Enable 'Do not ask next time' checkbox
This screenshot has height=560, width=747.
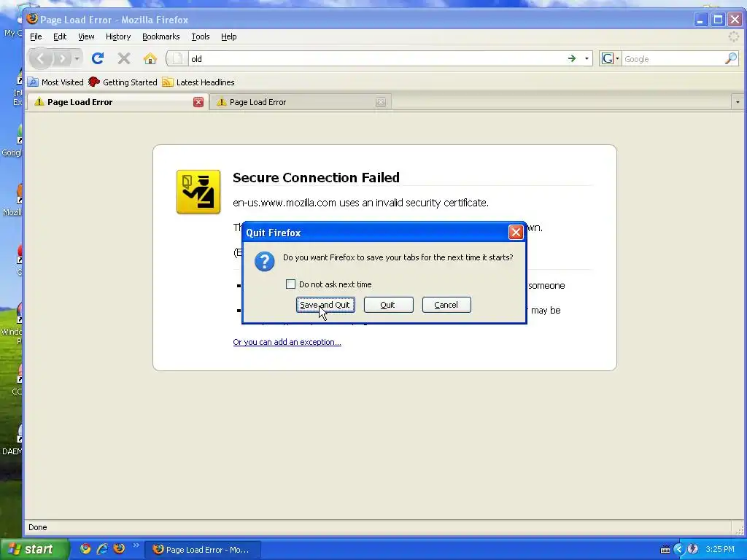tap(290, 284)
